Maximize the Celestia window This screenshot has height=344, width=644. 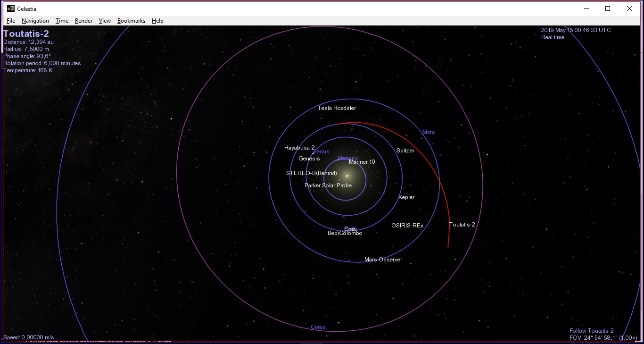click(x=608, y=8)
